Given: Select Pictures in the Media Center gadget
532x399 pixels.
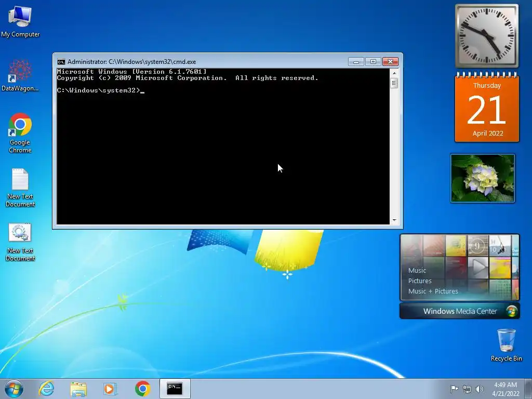Looking at the screenshot, I should coord(420,281).
